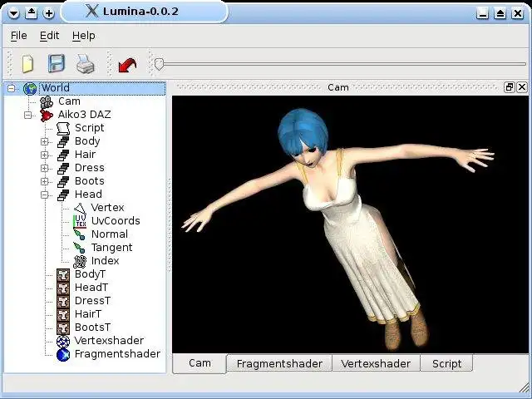Switch to the Fragmentshader tab
The height and width of the screenshot is (399, 532).
[x=279, y=364]
